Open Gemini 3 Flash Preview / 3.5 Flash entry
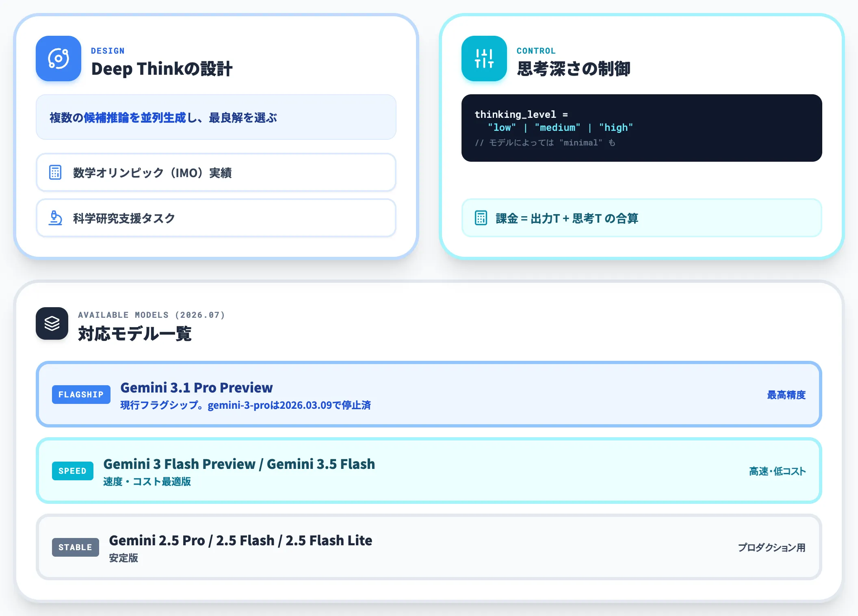Viewport: 858px width, 616px height. [x=429, y=471]
